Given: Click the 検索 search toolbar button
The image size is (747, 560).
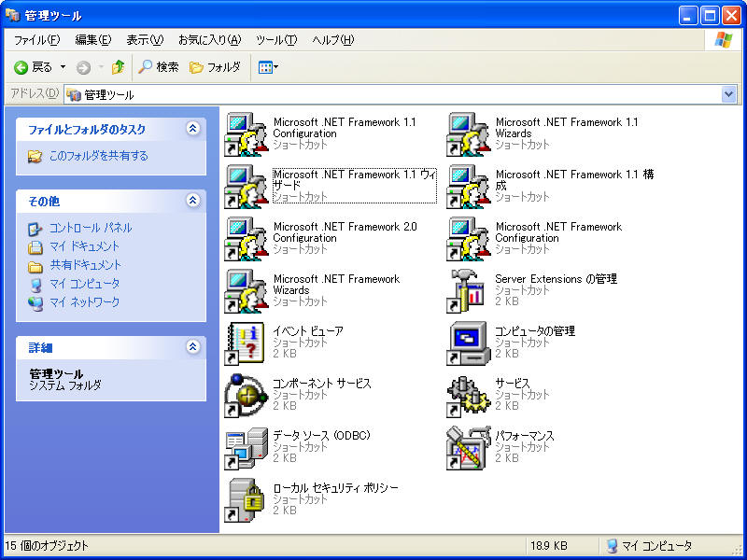Looking at the screenshot, I should pyautogui.click(x=159, y=67).
